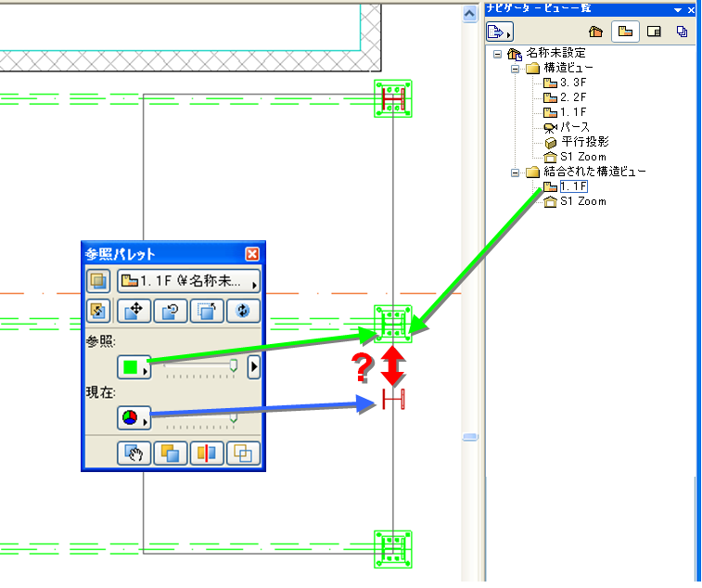
Task: Click the move reference icon
Action: pos(134,311)
